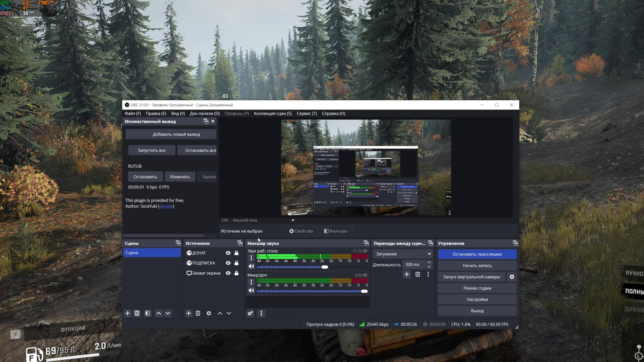Viewport: 644px width, 362px height.
Task: Click Запустить все button
Action: click(152, 150)
